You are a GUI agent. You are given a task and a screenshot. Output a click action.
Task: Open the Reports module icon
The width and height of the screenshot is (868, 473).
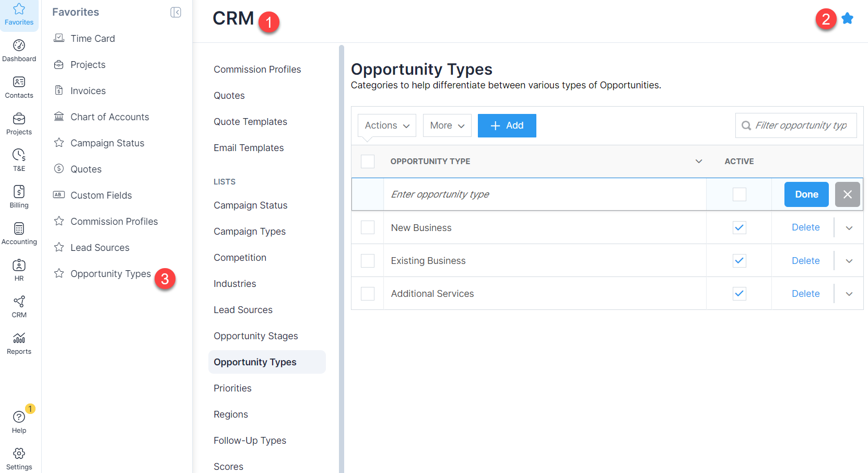tap(19, 343)
